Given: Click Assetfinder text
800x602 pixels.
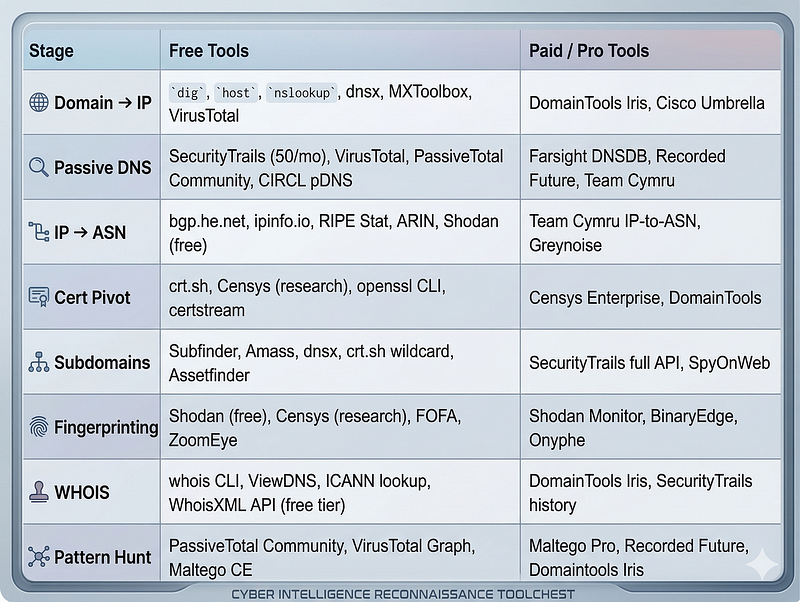Looking at the screenshot, I should pos(209,375).
